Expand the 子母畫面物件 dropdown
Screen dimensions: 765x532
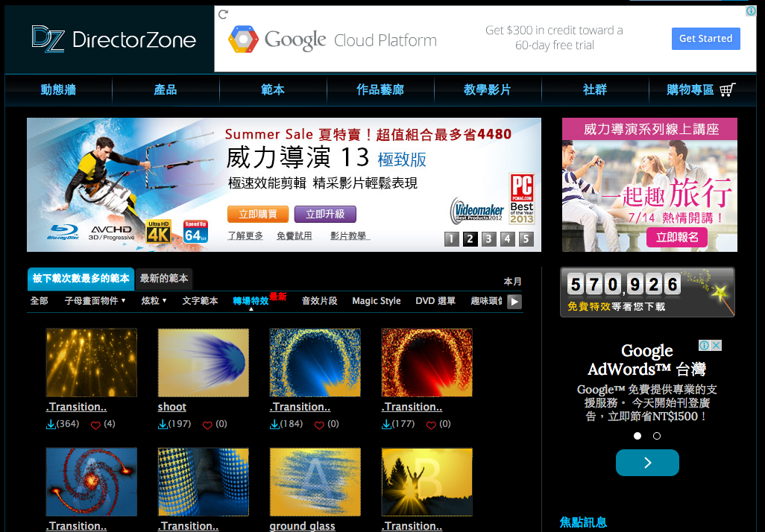point(95,301)
